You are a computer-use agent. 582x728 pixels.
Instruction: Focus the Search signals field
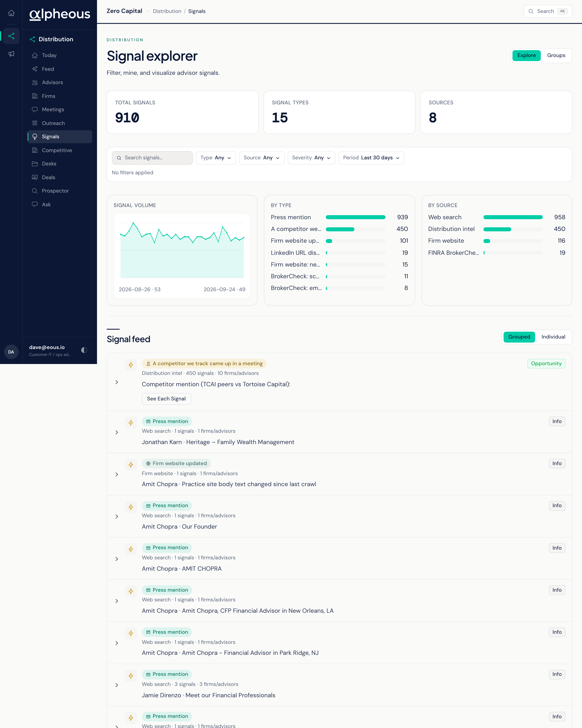(x=152, y=158)
